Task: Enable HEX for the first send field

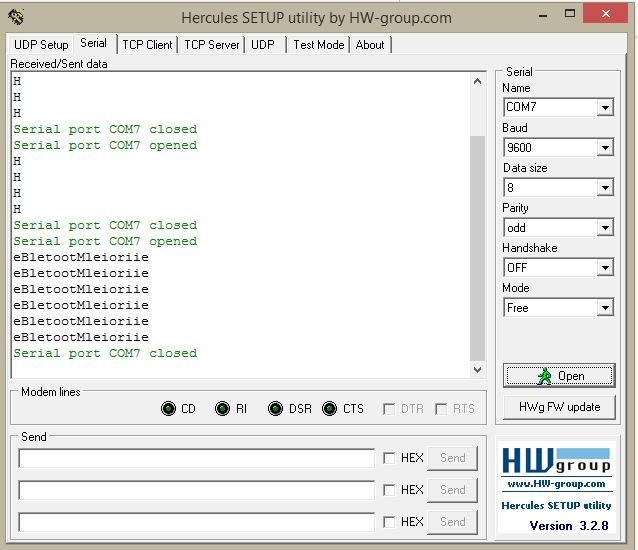Action: (389, 458)
